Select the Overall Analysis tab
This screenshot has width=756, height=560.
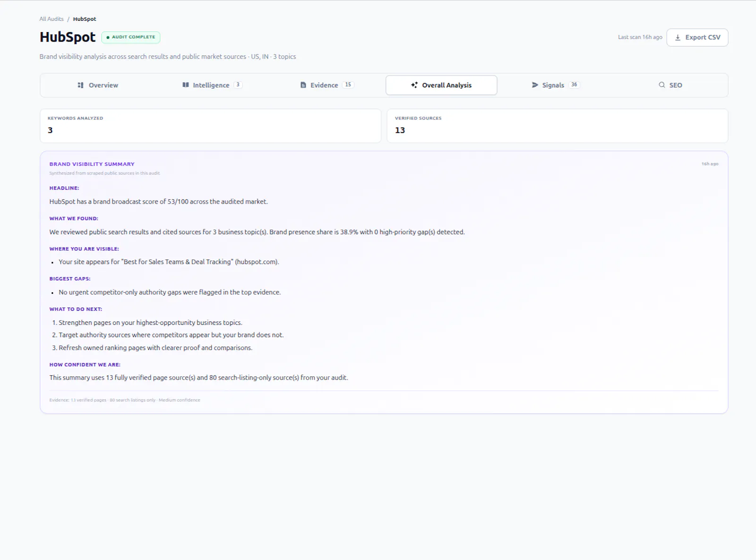(441, 85)
